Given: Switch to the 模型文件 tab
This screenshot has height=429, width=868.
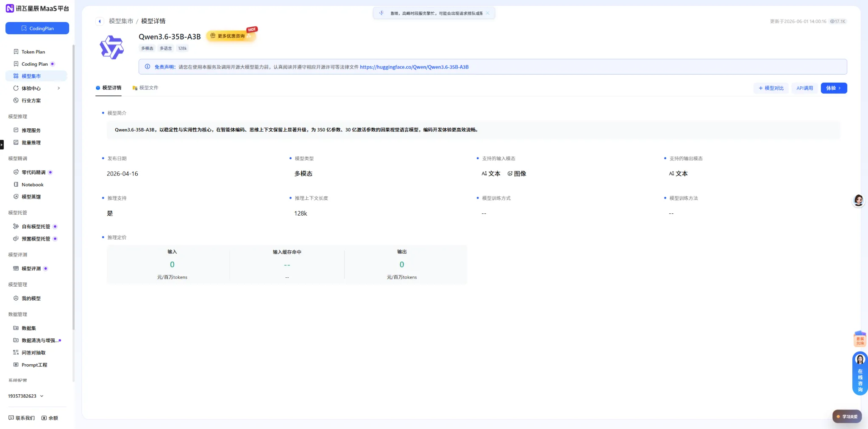Looking at the screenshot, I should [x=145, y=88].
